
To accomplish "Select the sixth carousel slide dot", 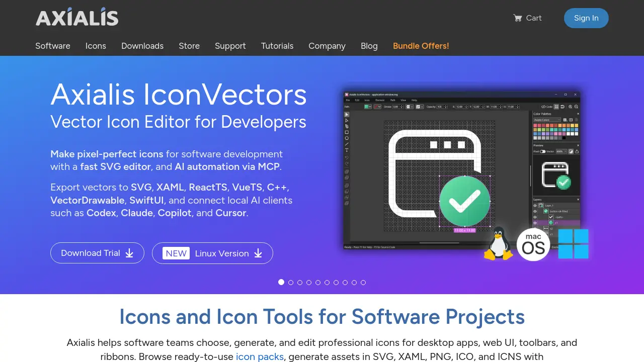I will click(x=327, y=283).
